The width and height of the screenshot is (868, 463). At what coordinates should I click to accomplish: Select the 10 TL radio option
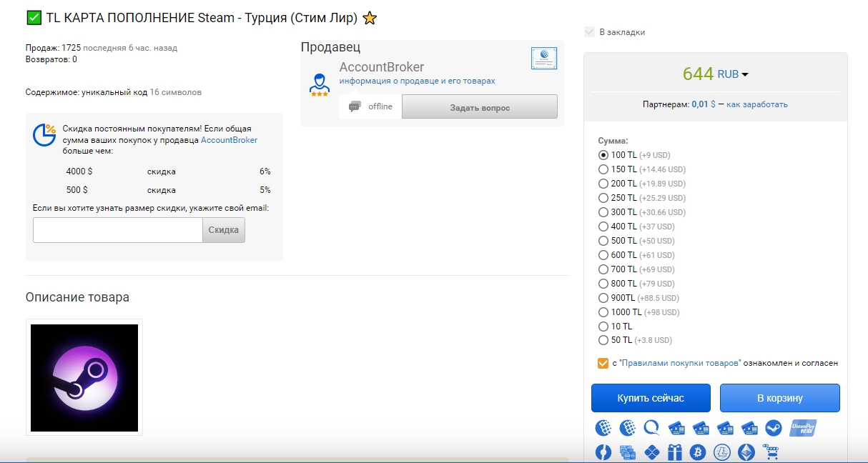point(603,327)
